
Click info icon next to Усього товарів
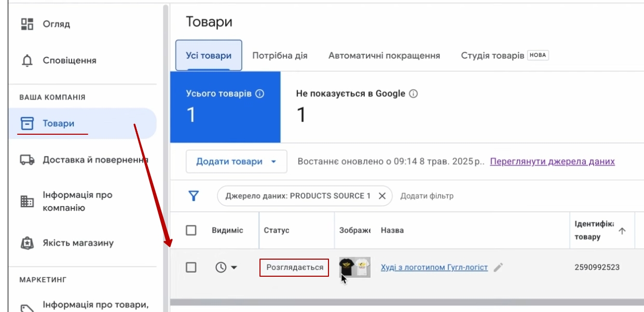point(260,94)
